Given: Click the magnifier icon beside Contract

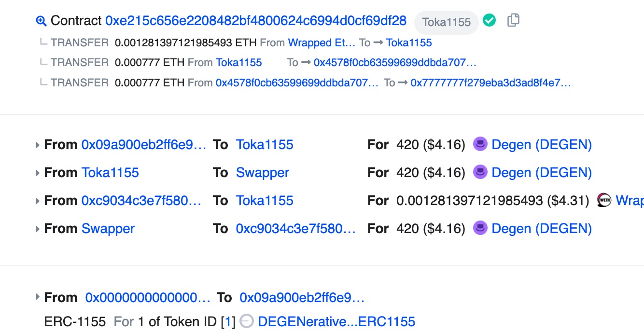Looking at the screenshot, I should point(41,21).
